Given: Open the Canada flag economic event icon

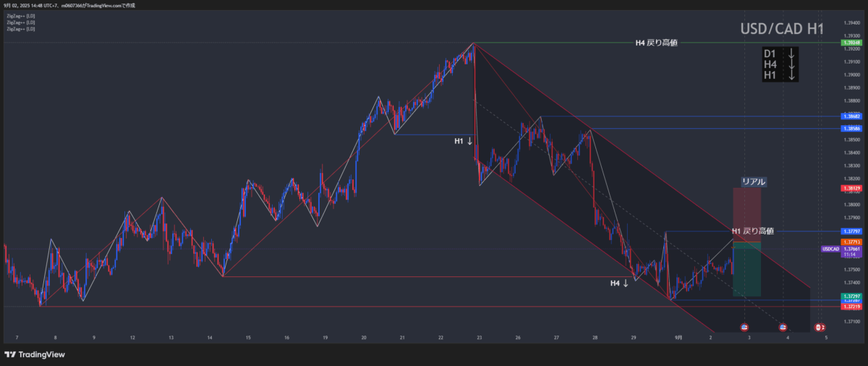Looking at the screenshot, I should click(x=820, y=328).
